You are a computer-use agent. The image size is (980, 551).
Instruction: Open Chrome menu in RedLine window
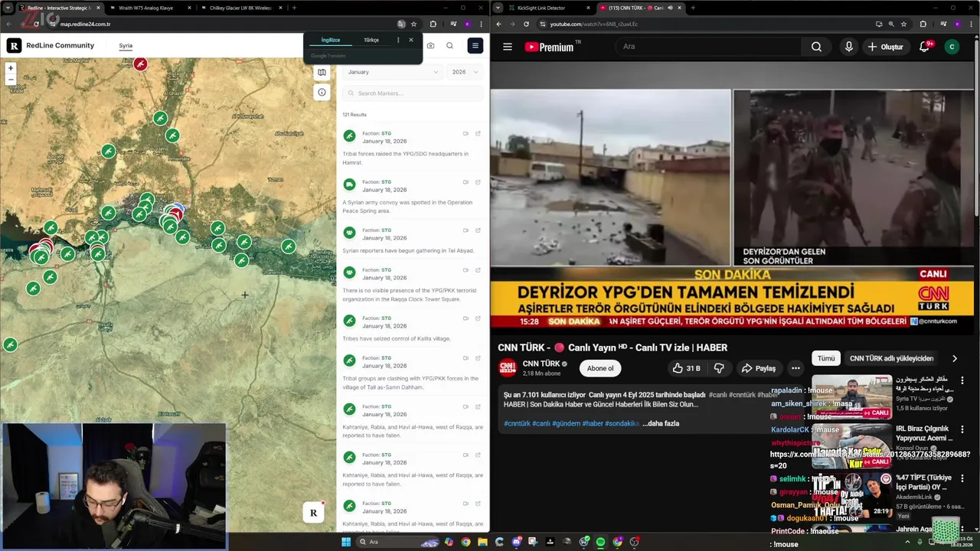(480, 24)
